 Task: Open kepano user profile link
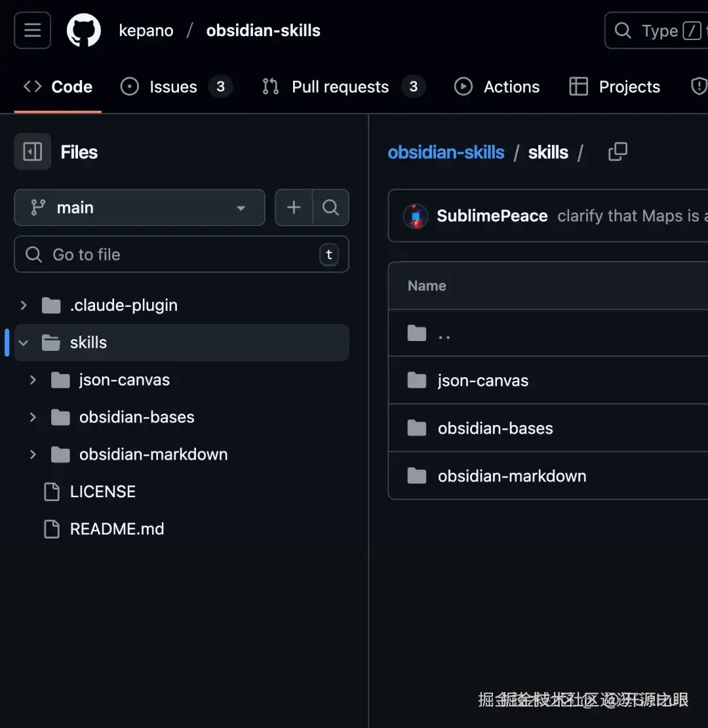[146, 31]
